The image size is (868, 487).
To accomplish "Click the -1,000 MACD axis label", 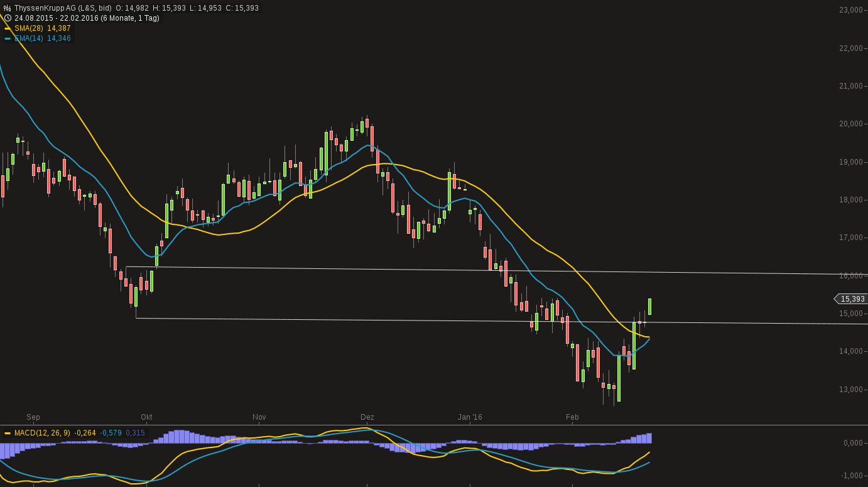I will 851,476.
